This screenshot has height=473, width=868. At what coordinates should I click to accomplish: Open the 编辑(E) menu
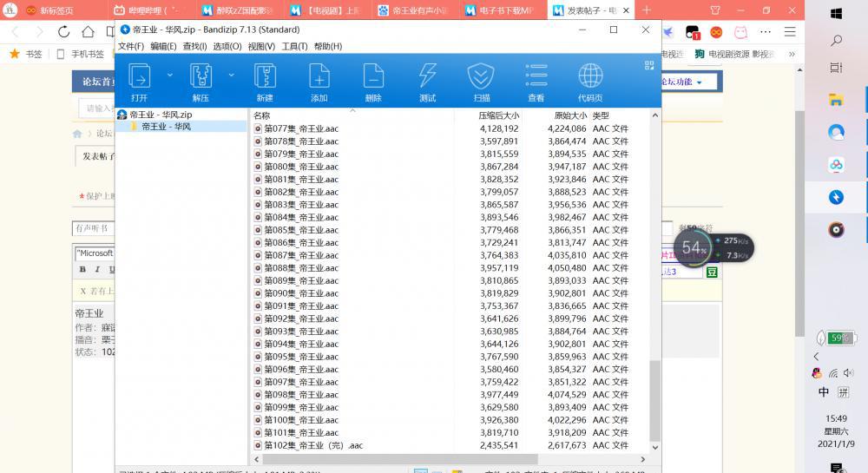coord(163,47)
